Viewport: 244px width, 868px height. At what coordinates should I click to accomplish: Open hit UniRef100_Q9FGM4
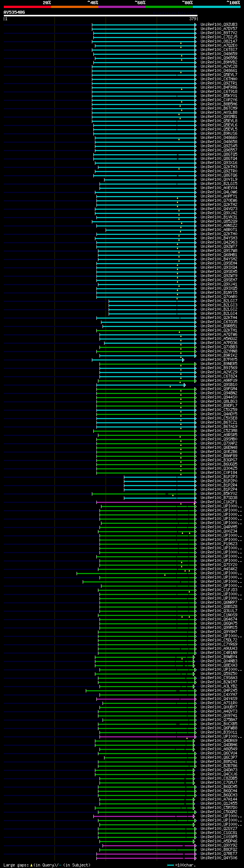pyautogui.click(x=219, y=389)
